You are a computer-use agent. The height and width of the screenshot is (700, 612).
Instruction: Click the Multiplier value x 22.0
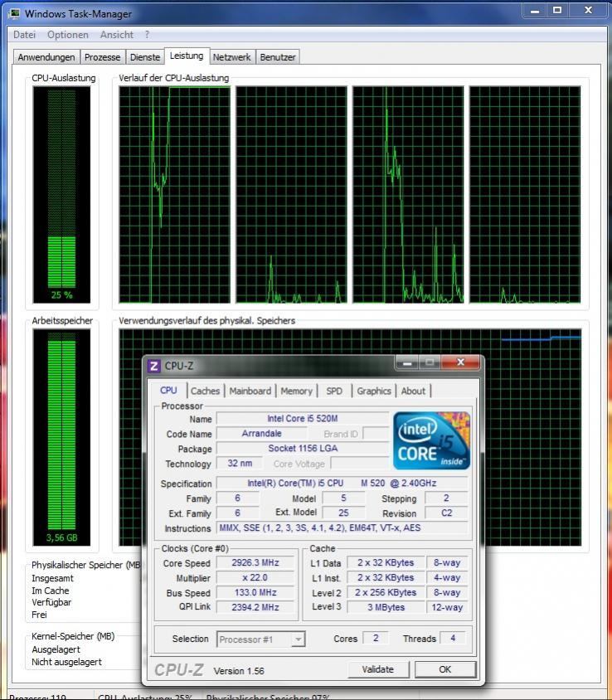point(255,578)
